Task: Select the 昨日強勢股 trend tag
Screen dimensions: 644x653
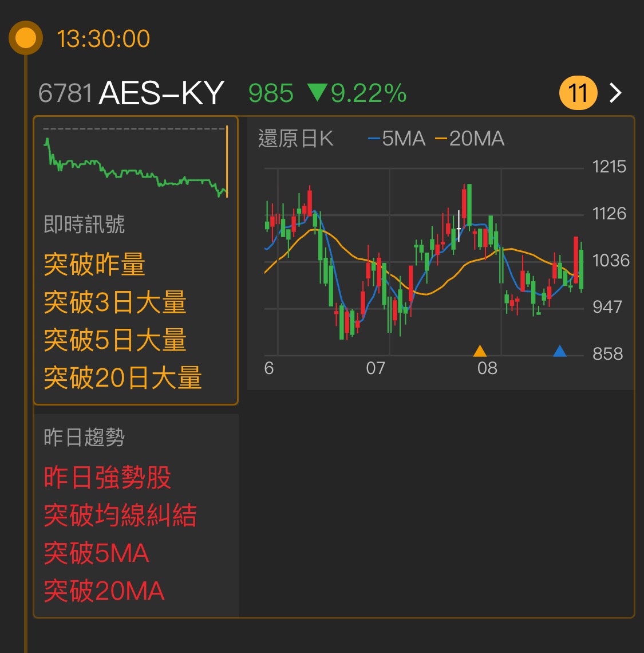Action: (109, 477)
